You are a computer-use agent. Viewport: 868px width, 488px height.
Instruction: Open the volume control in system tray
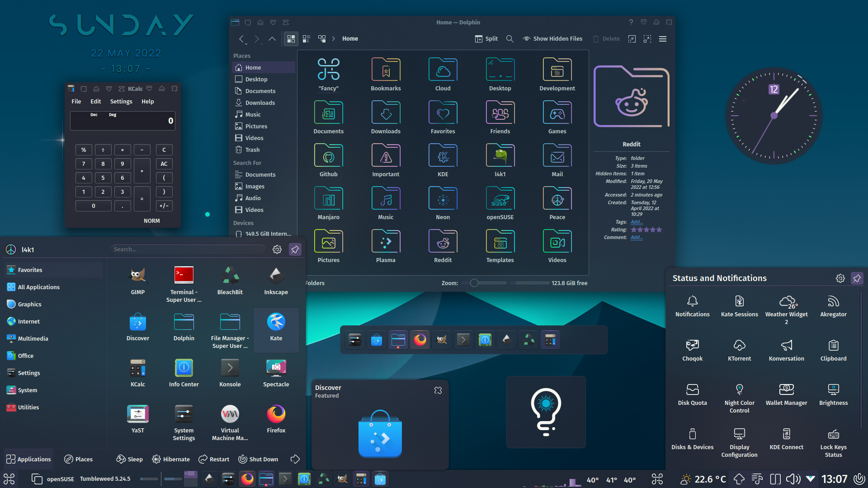point(793,479)
